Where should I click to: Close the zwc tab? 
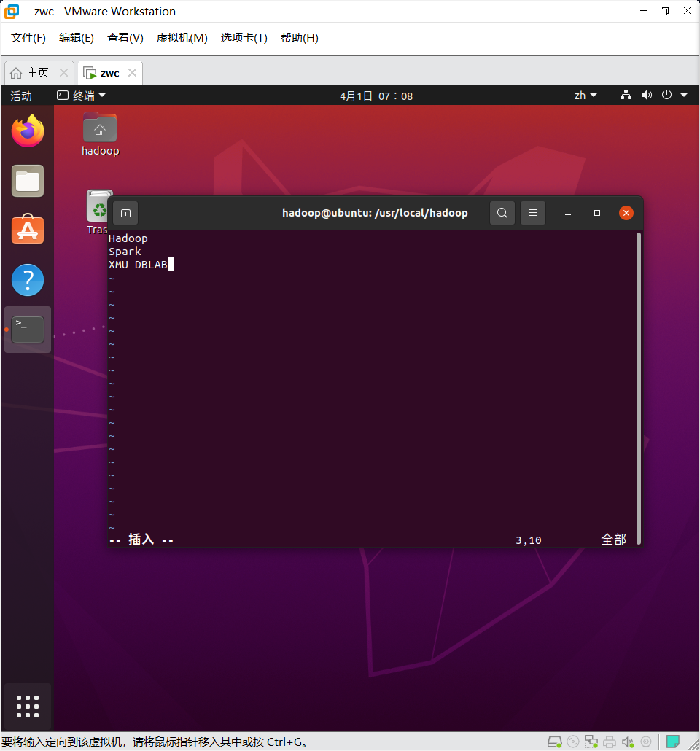pyautogui.click(x=132, y=72)
